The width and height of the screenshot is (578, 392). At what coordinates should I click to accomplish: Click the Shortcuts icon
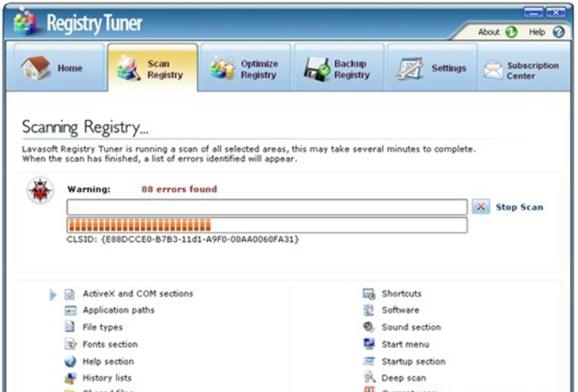[369, 294]
